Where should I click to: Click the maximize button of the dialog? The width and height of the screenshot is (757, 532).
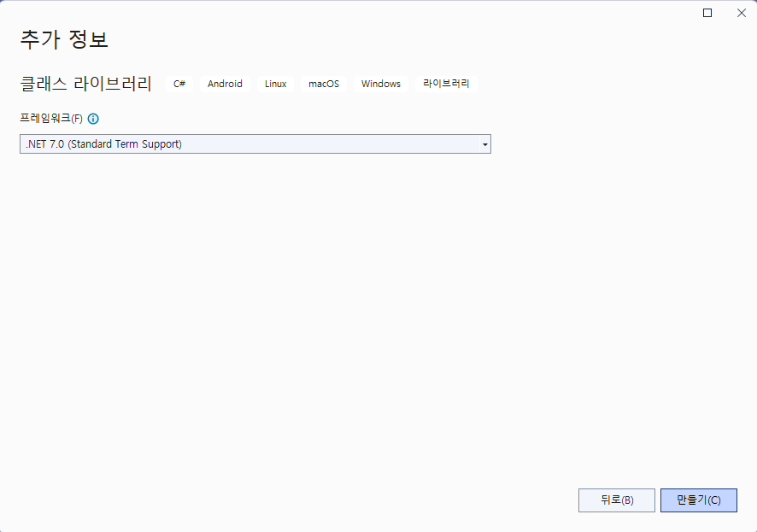tap(707, 13)
